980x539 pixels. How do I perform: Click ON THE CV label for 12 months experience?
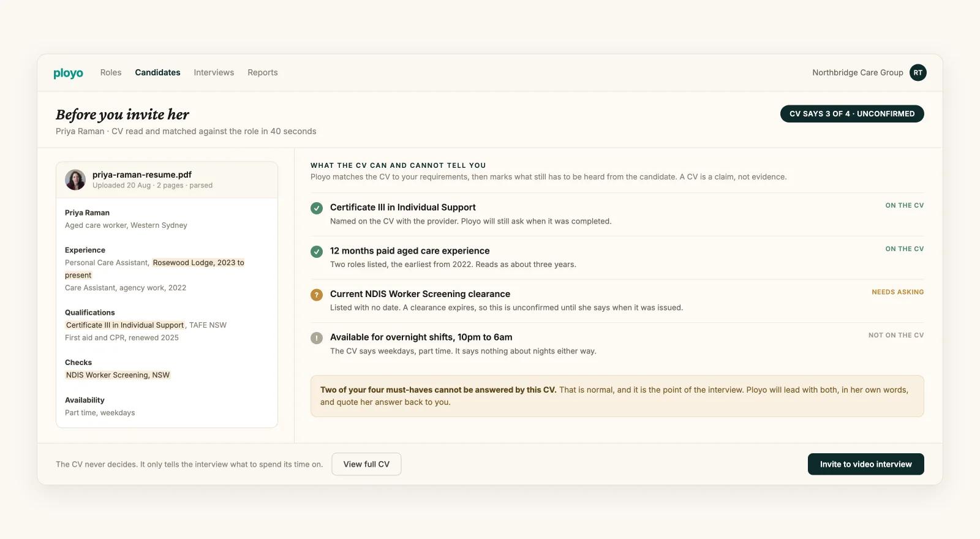pos(905,249)
